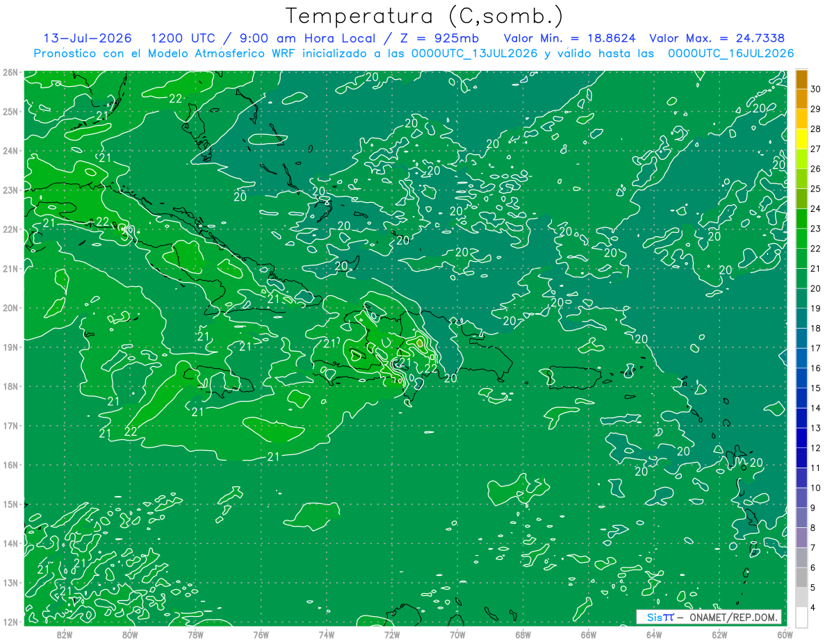Image resolution: width=834 pixels, height=644 pixels.
Task: Click the '1200 UTC' time label
Action: [183, 38]
